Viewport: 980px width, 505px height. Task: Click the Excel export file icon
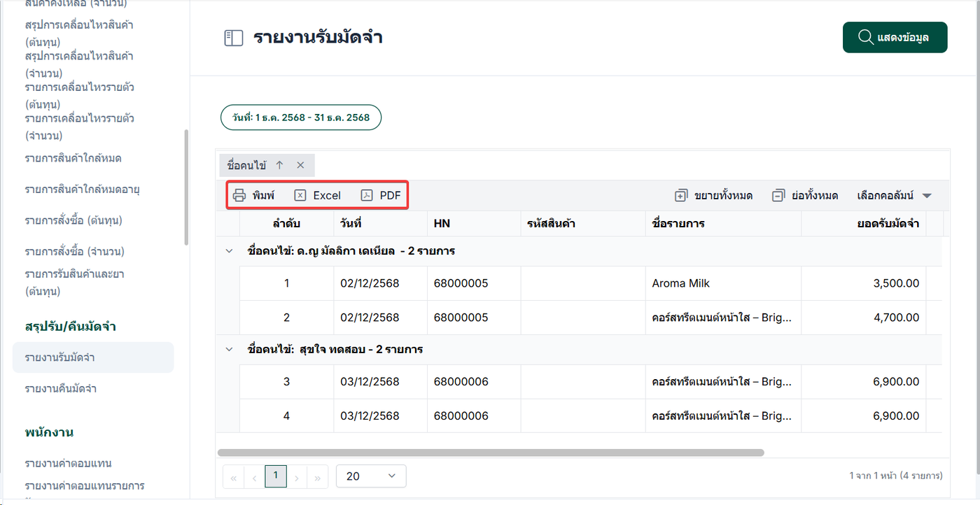(x=300, y=196)
